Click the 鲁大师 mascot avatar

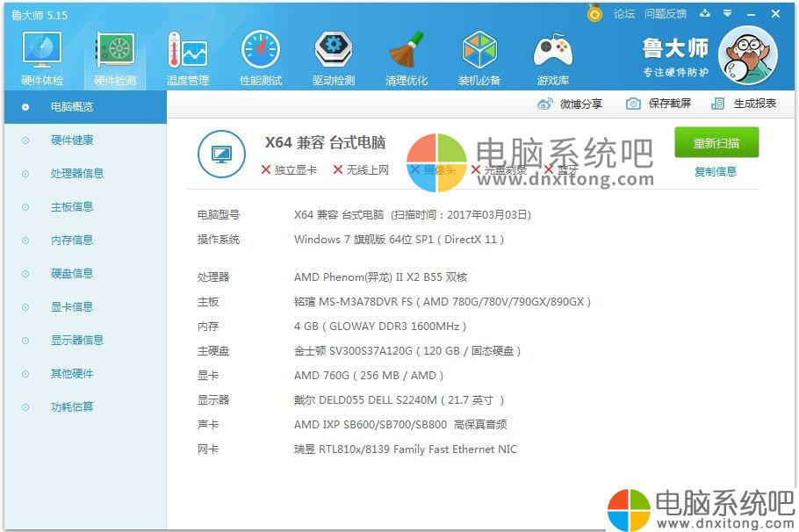[748, 55]
